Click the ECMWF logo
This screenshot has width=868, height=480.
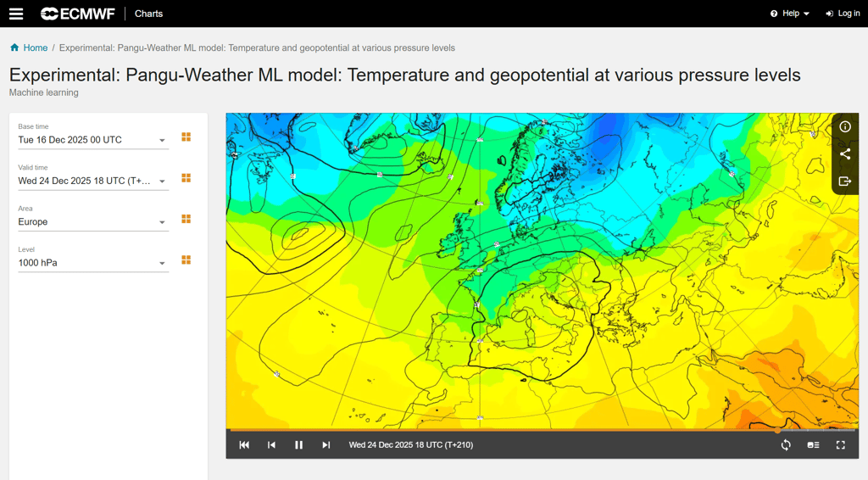[77, 14]
